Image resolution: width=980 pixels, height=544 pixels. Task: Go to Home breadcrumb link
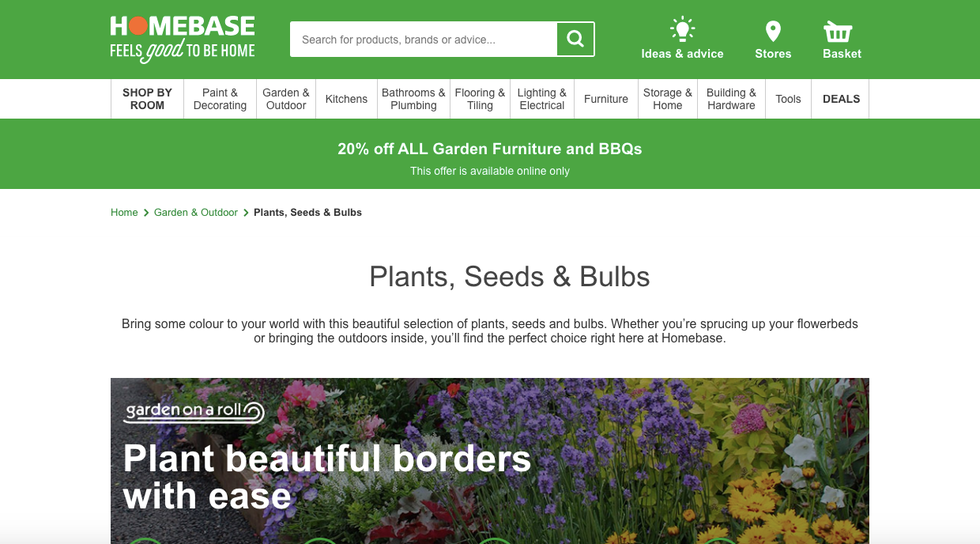coord(124,213)
